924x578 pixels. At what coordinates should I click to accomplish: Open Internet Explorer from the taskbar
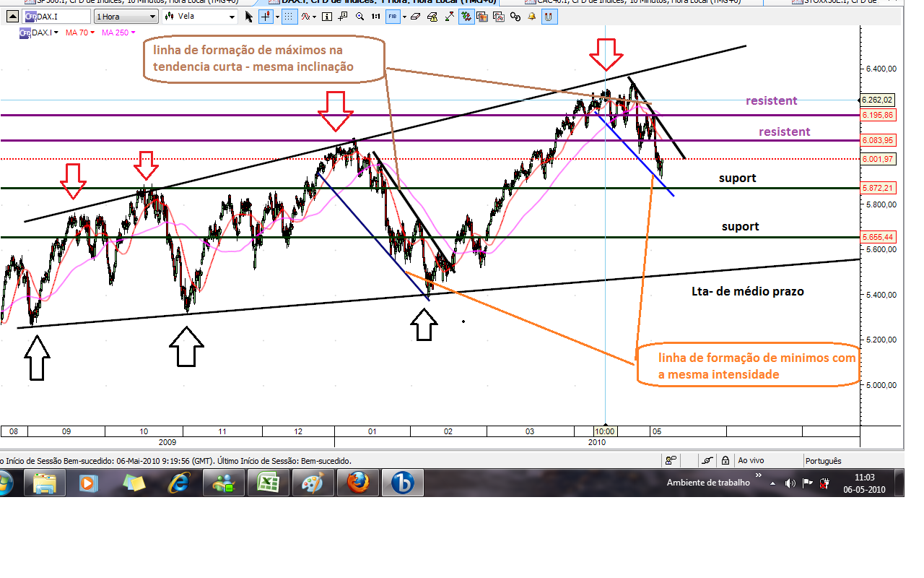[178, 483]
